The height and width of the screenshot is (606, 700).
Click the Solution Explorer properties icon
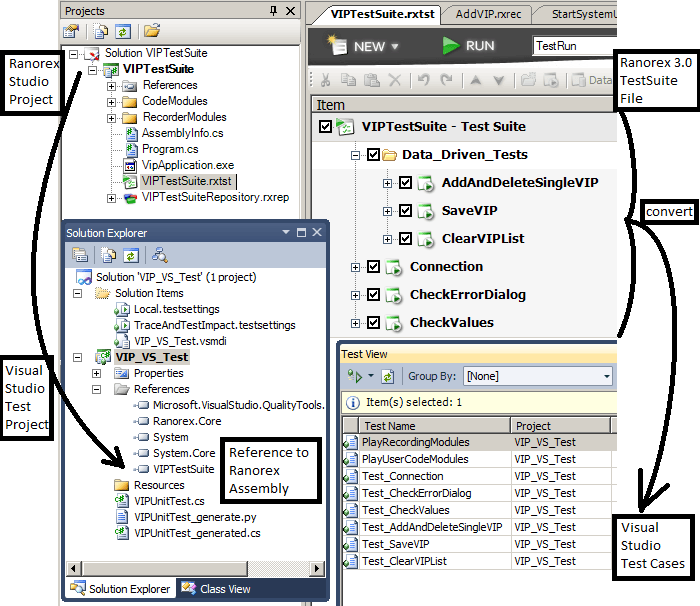(80, 255)
